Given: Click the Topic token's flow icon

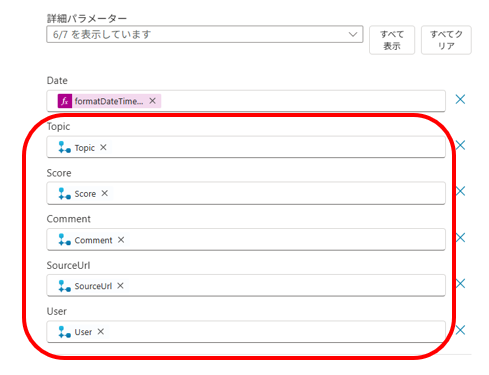Looking at the screenshot, I should point(64,147).
